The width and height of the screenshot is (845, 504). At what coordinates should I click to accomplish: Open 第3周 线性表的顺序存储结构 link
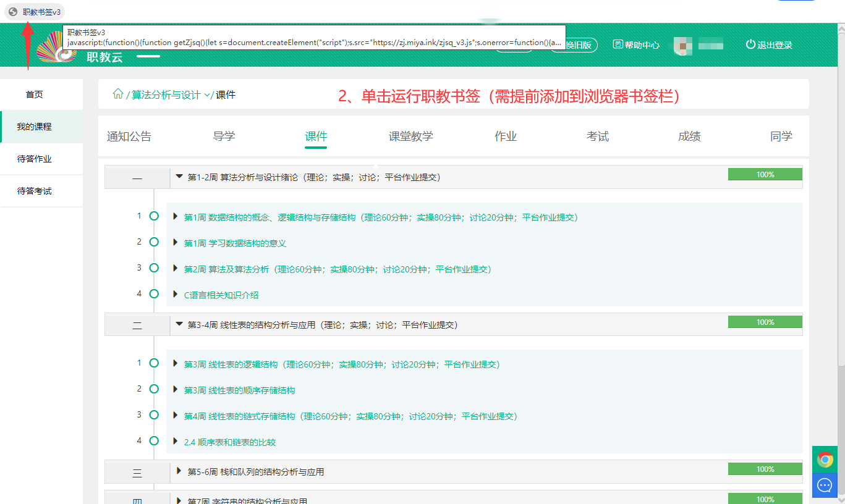(239, 390)
